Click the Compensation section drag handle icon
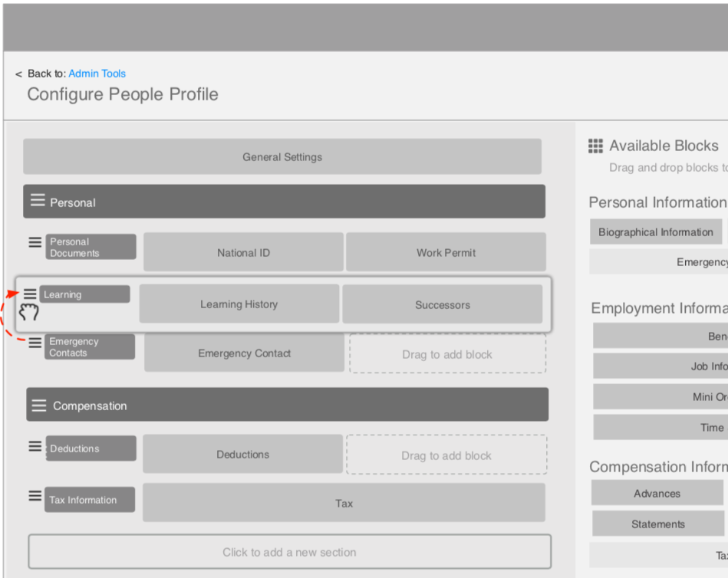Image resolution: width=728 pixels, height=578 pixels. 38,405
